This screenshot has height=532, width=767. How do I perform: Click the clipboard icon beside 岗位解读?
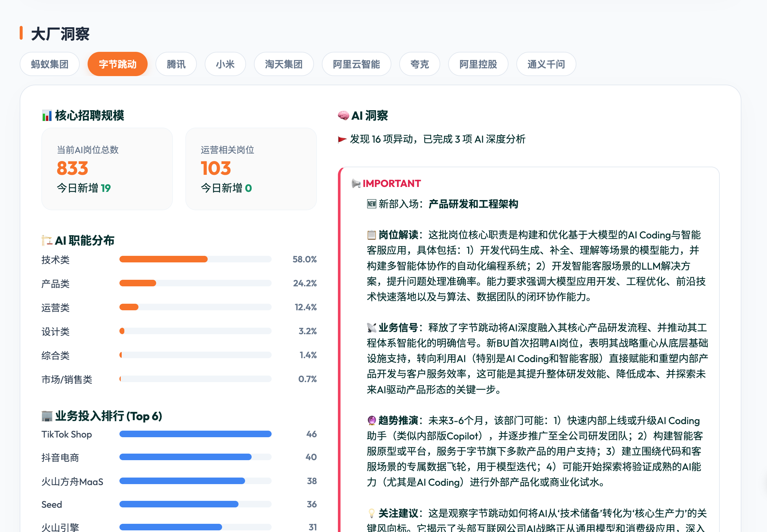372,235
